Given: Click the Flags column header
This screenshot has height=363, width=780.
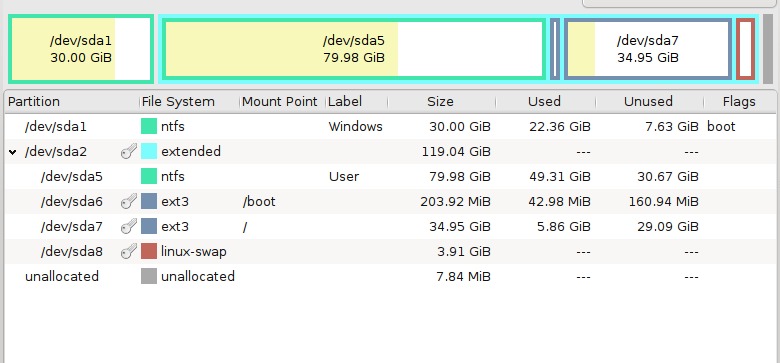Looking at the screenshot, I should point(739,102).
